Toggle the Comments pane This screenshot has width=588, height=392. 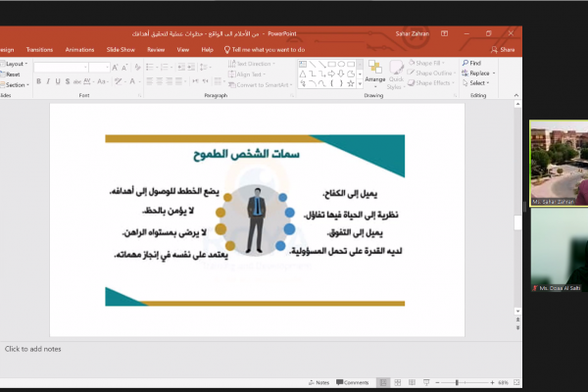click(352, 382)
